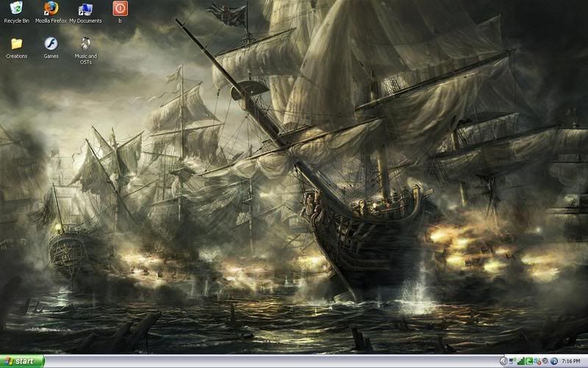The height and width of the screenshot is (368, 588).
Task: Click the green wireless signal bars tray icon
Action: tap(520, 361)
